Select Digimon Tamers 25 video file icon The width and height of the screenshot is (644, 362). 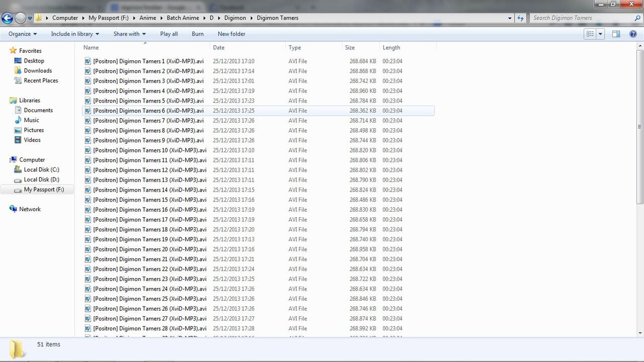pos(88,299)
